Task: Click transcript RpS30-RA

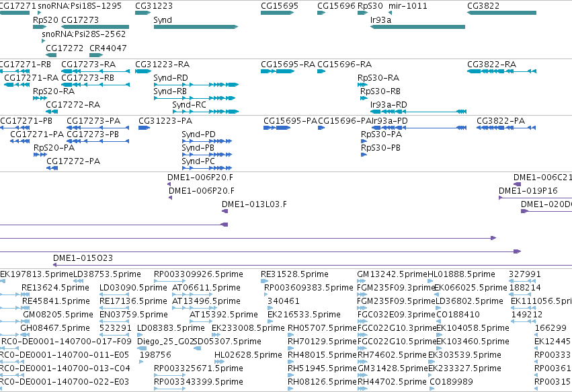Action: click(362, 85)
